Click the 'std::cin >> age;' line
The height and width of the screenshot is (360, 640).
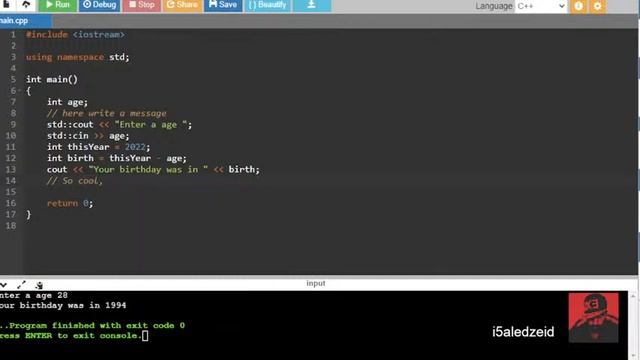88,136
